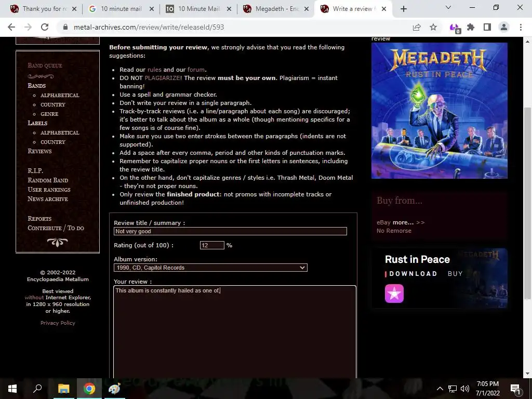Open notification center icon
Image resolution: width=532 pixels, height=399 pixels.
click(515, 389)
